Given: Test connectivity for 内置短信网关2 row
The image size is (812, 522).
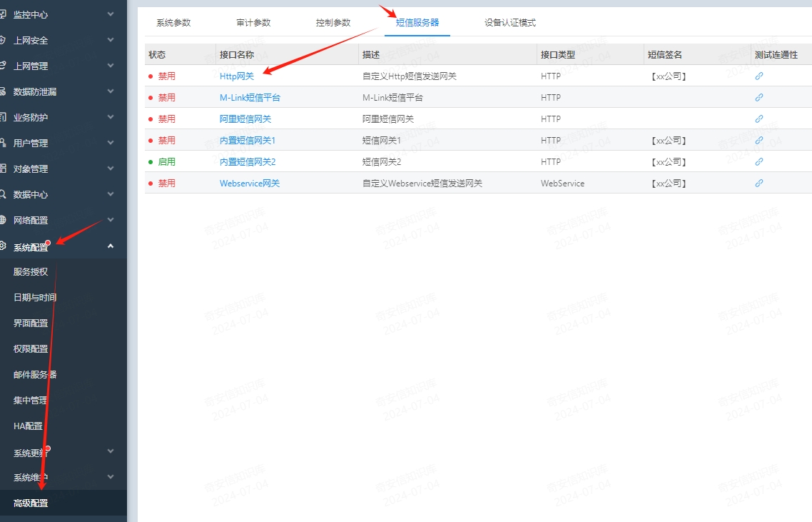Looking at the screenshot, I should (x=758, y=161).
